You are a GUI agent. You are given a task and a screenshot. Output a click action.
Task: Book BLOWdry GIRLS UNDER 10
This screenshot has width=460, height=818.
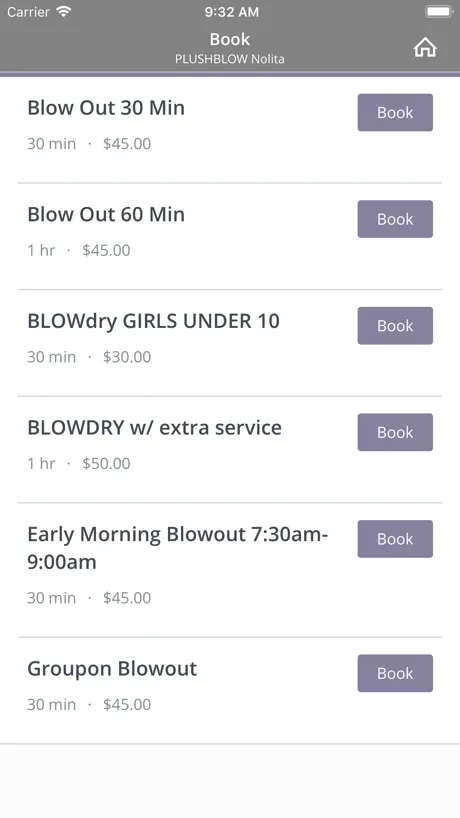tap(395, 326)
